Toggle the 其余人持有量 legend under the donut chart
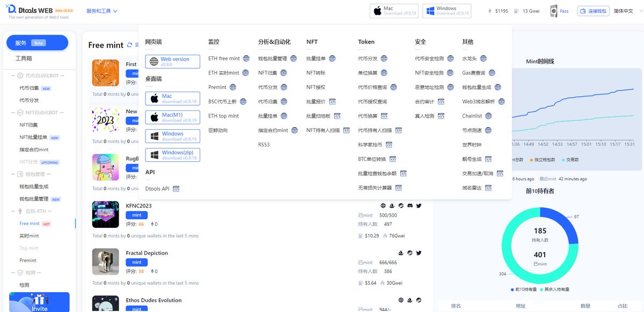 click(557, 289)
